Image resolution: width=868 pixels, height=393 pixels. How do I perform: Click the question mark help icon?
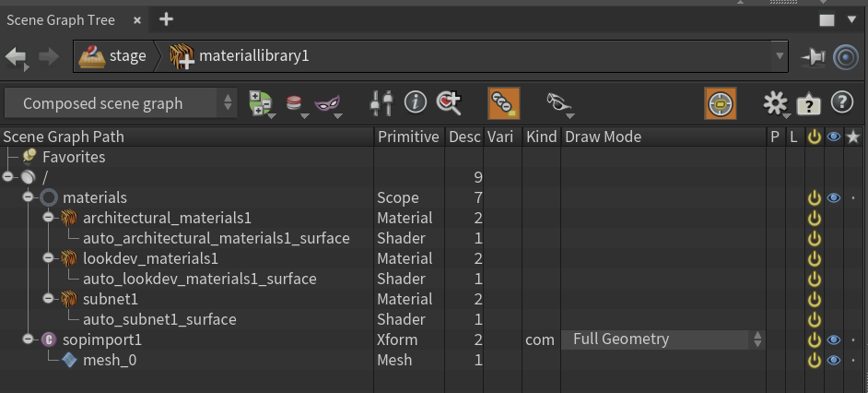point(842,102)
